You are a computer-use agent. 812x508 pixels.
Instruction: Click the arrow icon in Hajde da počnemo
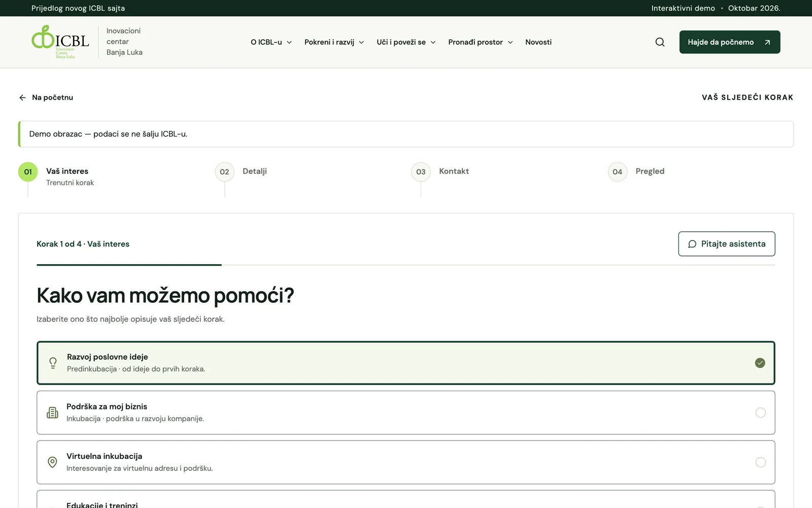pos(767,42)
